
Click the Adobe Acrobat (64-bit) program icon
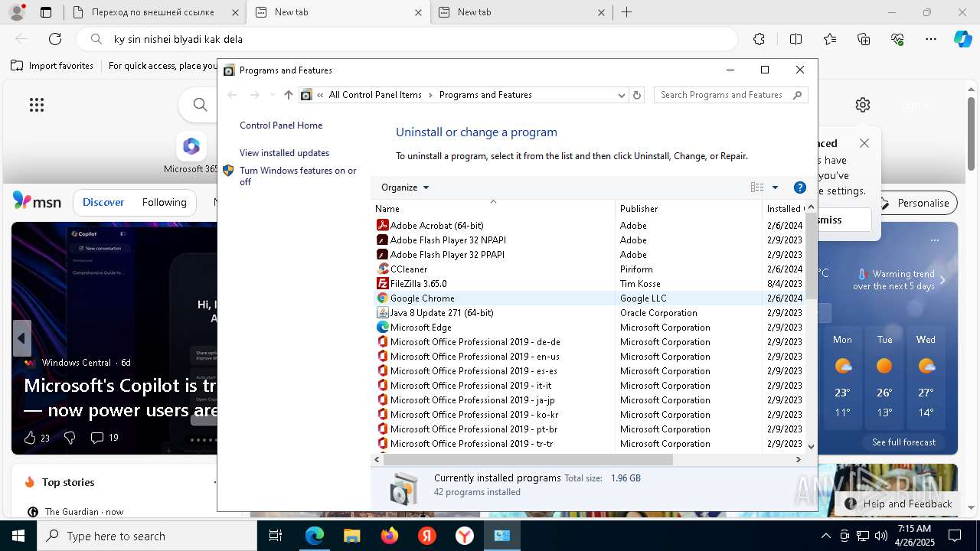point(383,226)
